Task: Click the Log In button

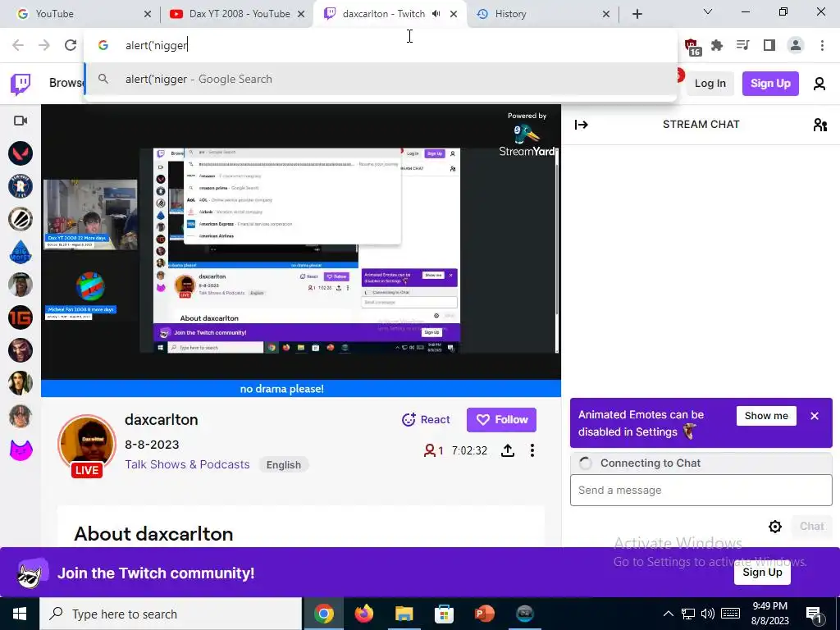Action: 710,84
